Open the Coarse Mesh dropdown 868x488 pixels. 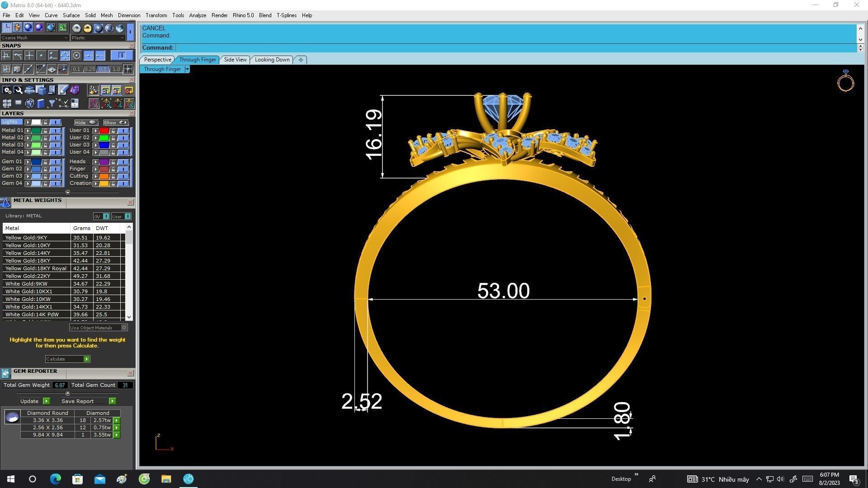click(x=34, y=38)
